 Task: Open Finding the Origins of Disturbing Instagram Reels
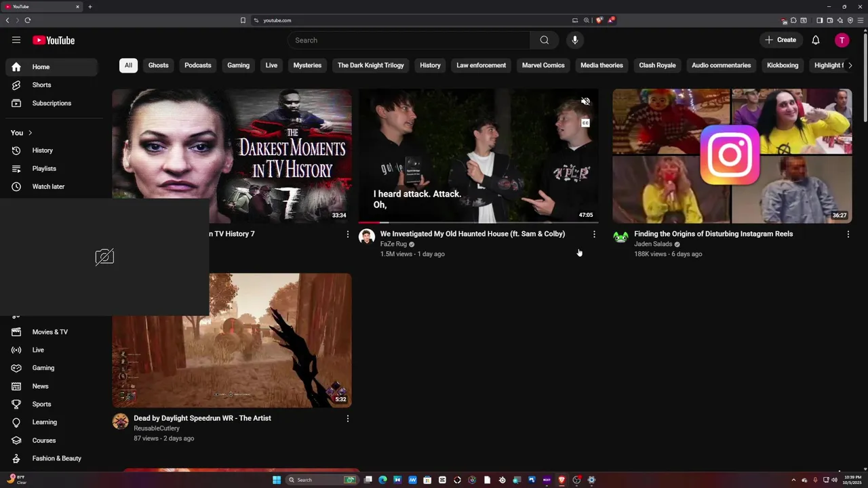click(713, 234)
